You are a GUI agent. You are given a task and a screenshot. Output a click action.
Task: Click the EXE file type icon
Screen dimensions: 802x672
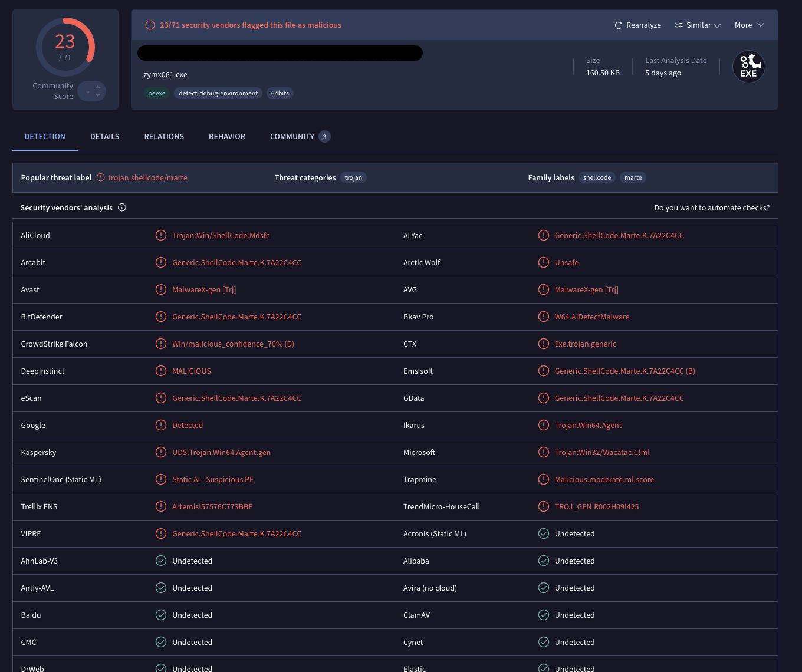749,67
